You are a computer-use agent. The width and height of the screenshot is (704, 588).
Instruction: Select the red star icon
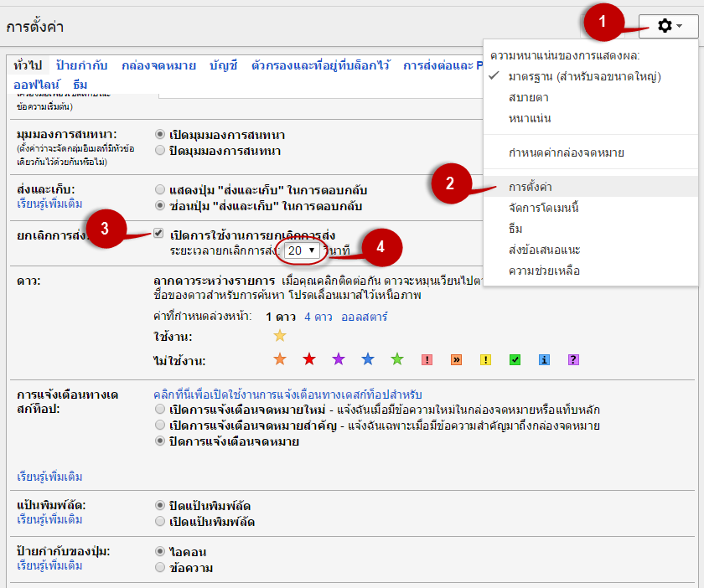click(309, 360)
